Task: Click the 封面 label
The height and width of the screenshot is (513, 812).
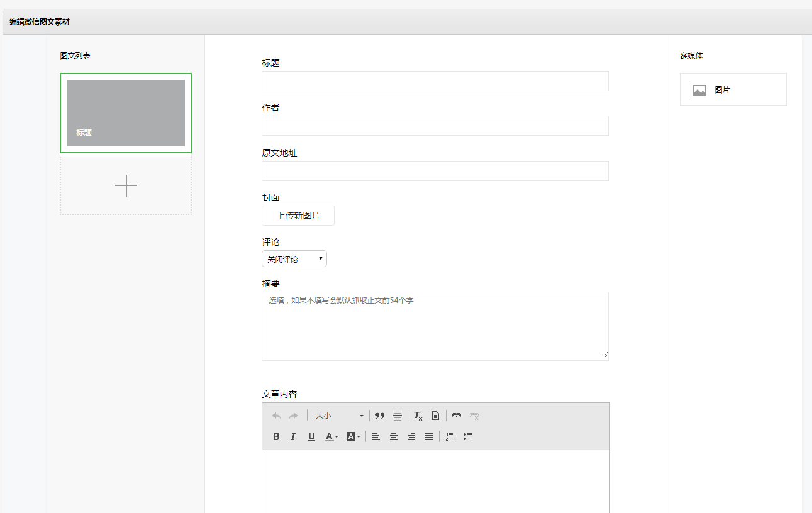Action: [x=270, y=198]
